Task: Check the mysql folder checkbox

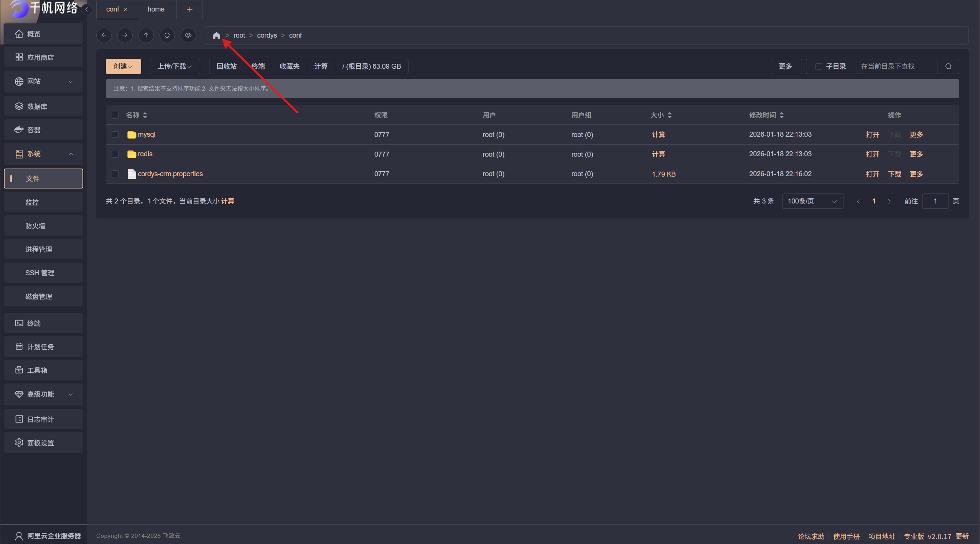Action: [115, 135]
